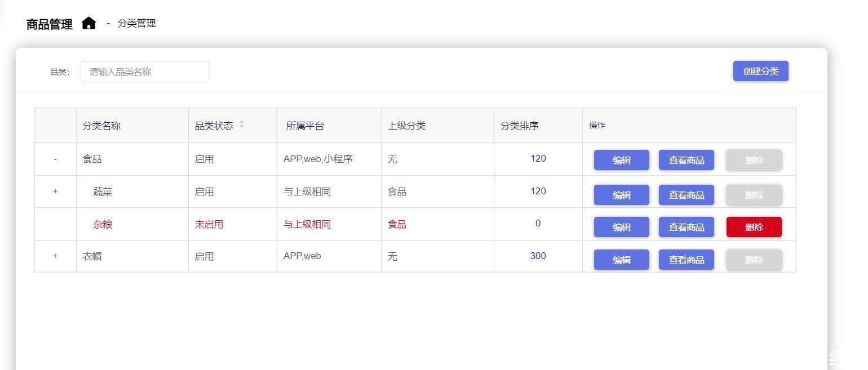This screenshot has width=868, height=370.
Task: Click the home icon in the breadcrumb
Action: click(x=89, y=23)
